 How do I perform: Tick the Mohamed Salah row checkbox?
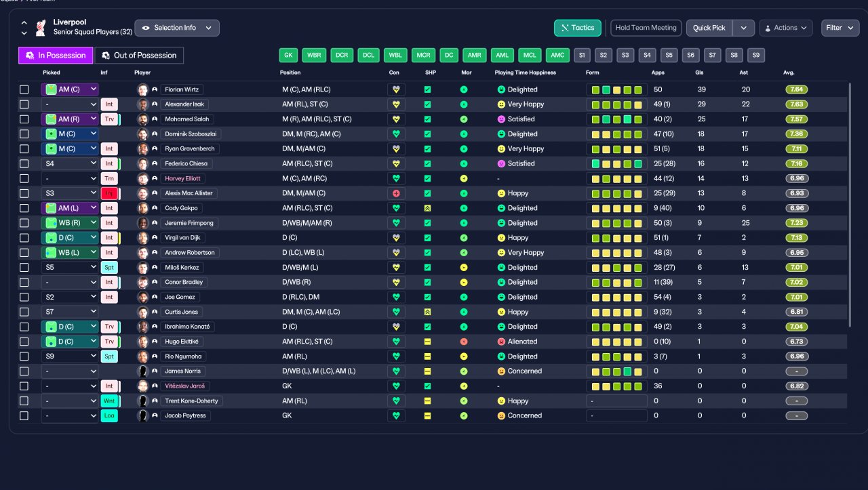(24, 119)
